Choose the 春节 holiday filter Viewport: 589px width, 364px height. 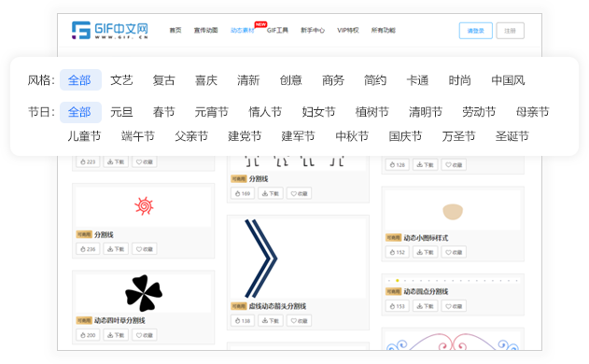163,112
